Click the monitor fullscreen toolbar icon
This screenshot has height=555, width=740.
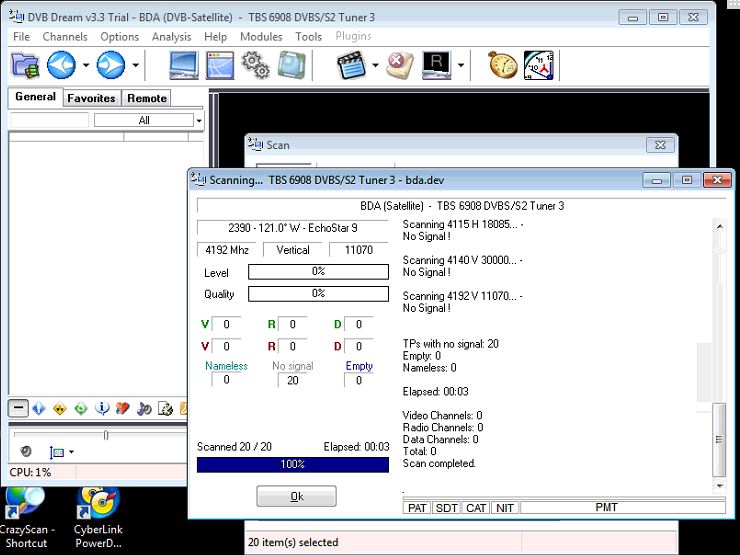coord(184,65)
